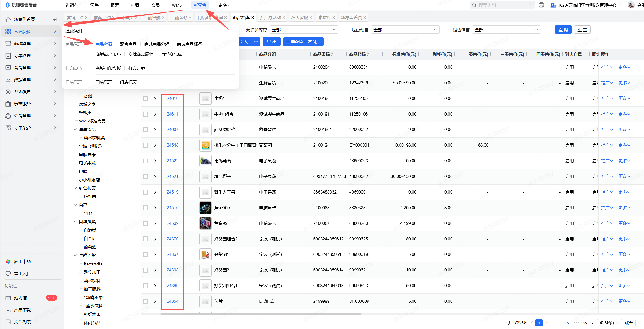The width and height of the screenshot is (644, 329).
Task: Switch to the 店铺装修 tab
Action: pos(179,17)
